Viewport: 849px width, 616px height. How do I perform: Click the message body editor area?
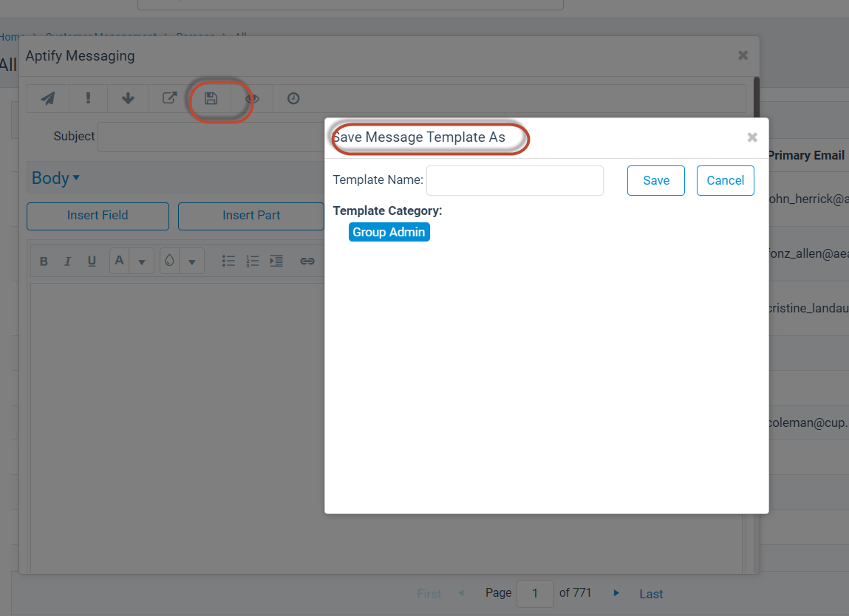tap(177, 428)
